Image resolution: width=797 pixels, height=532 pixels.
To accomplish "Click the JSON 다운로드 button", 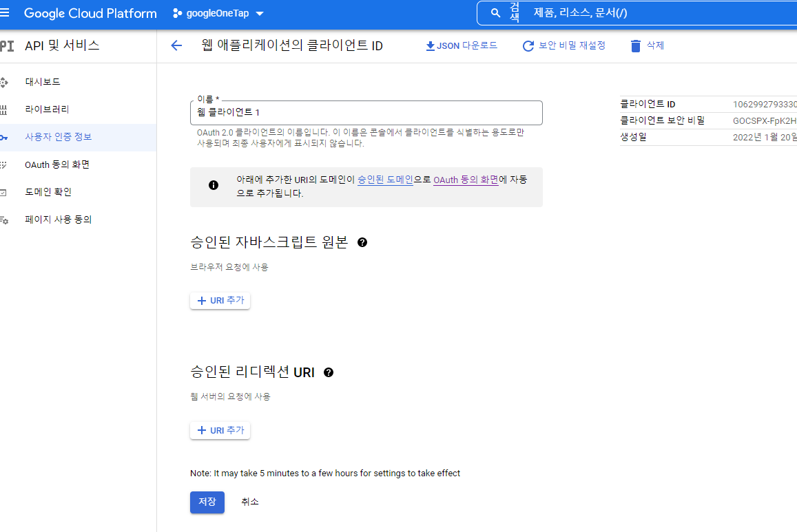I will click(x=462, y=45).
